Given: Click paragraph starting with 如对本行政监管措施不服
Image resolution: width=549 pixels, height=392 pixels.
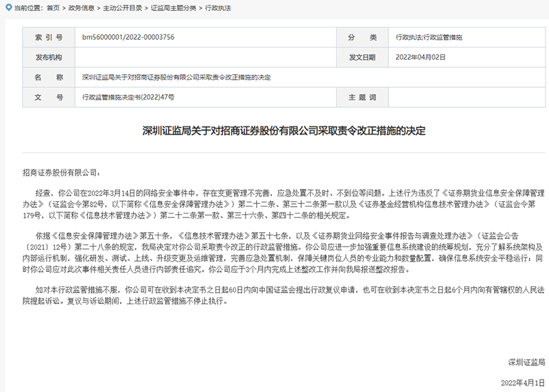Looking at the screenshot, I should tap(283, 295).
